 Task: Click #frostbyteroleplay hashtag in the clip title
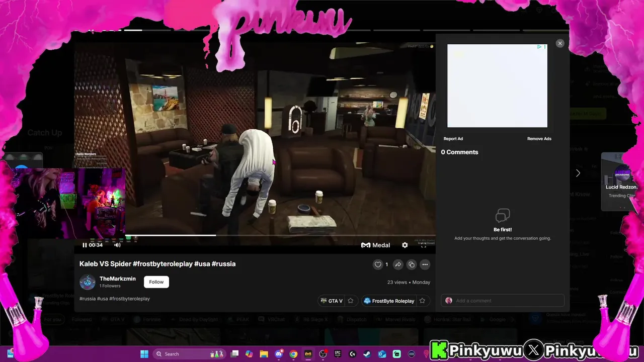point(163,264)
